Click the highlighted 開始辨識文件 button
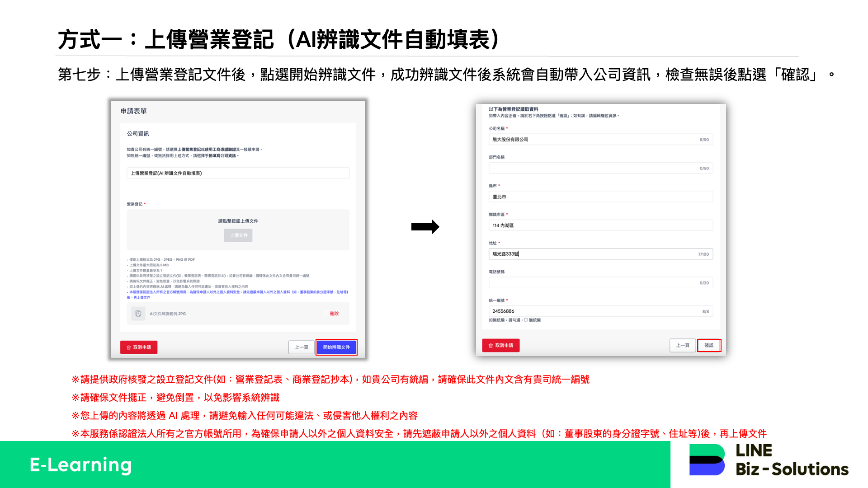Screen dimensions: 868x488 tap(336, 347)
